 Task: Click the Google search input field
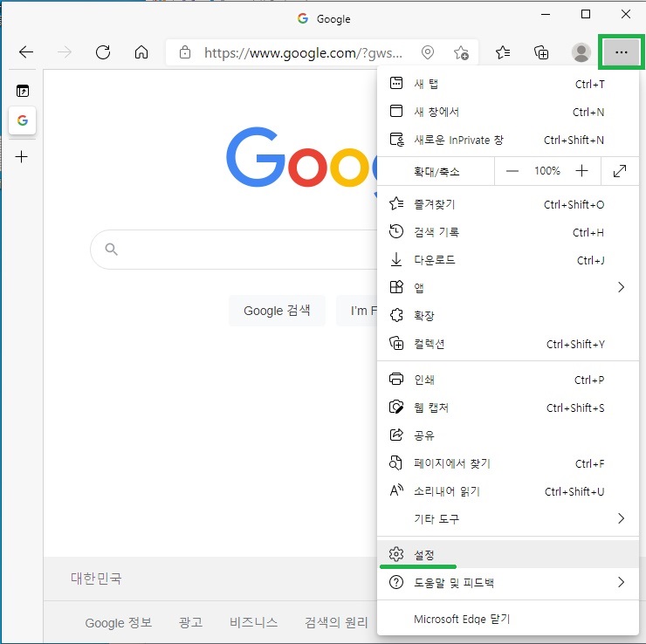pos(234,250)
